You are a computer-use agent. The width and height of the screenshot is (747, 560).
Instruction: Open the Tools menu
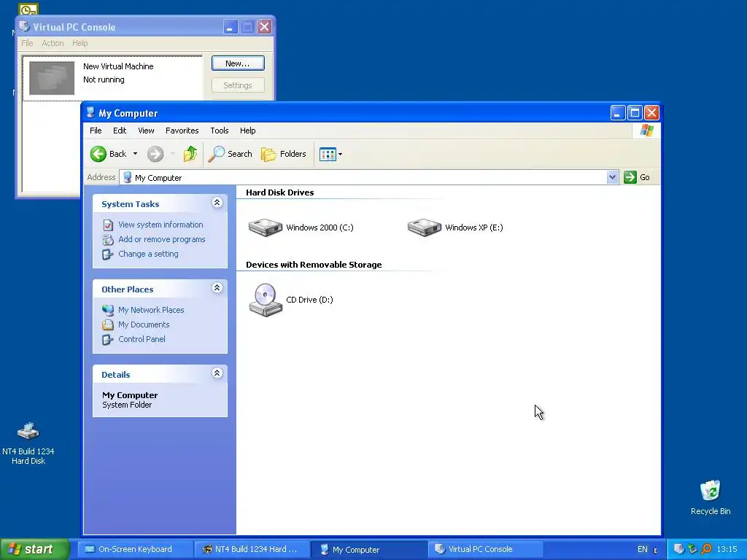point(219,131)
